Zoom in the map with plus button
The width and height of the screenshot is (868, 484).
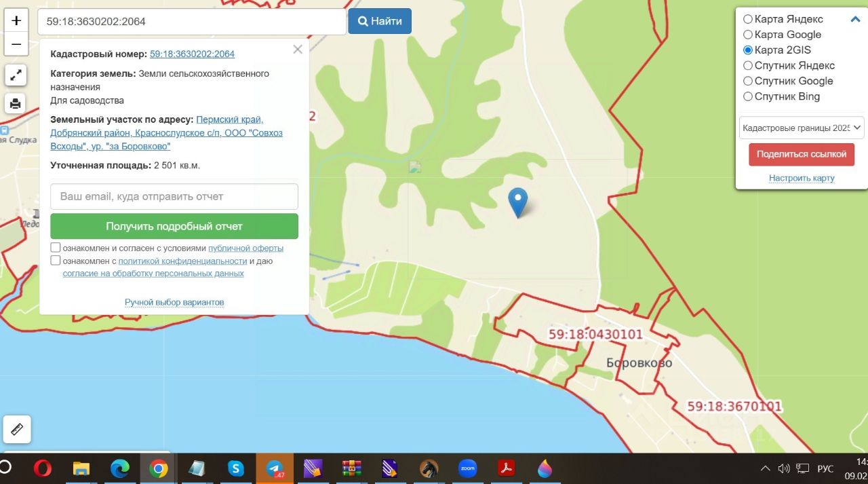tap(16, 20)
